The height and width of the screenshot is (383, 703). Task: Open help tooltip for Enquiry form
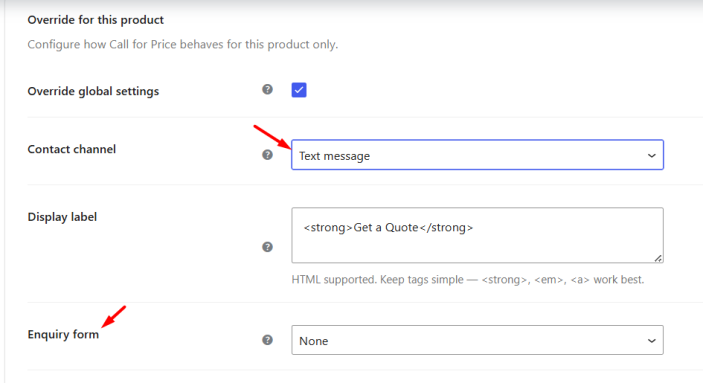click(267, 340)
